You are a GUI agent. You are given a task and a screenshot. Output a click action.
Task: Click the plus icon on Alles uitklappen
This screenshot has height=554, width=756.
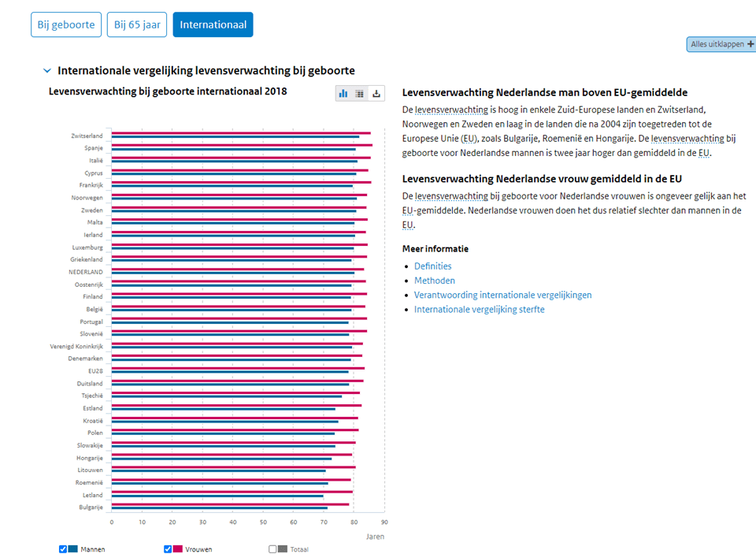750,44
